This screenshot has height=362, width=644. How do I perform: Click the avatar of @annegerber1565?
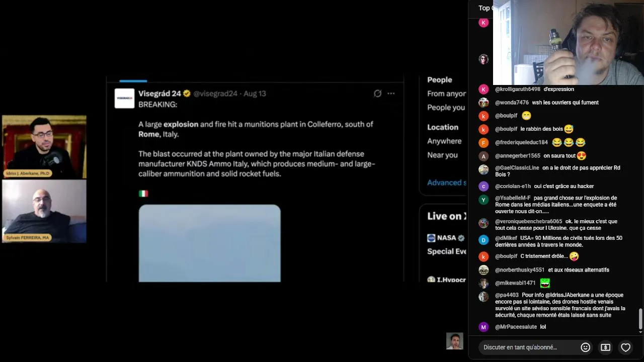[x=484, y=156]
